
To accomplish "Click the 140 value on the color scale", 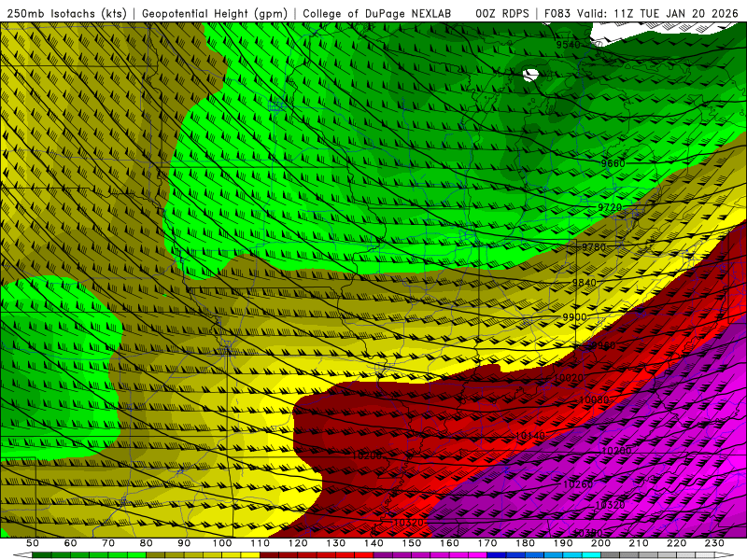I will tap(374, 543).
